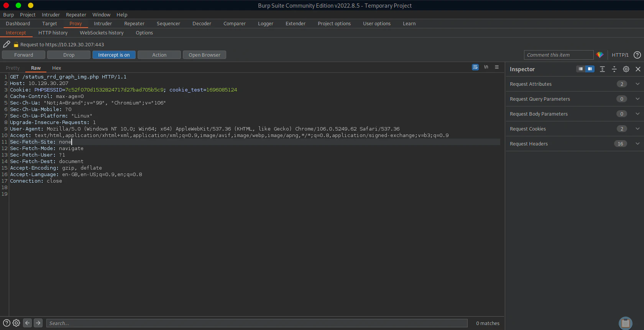
Task: Click the clipboard icon at bottom right
Action: 626,323
